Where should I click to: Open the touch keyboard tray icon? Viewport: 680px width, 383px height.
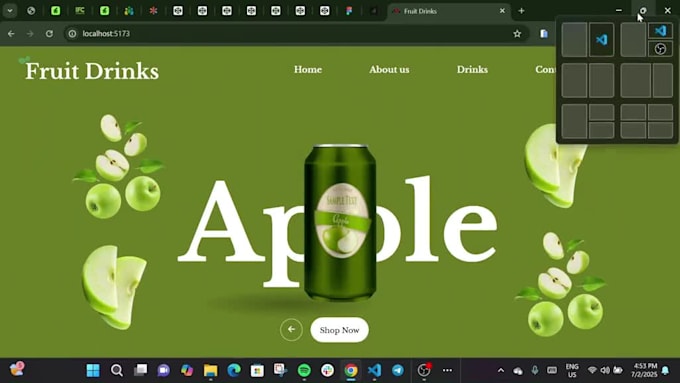pyautogui.click(x=552, y=370)
